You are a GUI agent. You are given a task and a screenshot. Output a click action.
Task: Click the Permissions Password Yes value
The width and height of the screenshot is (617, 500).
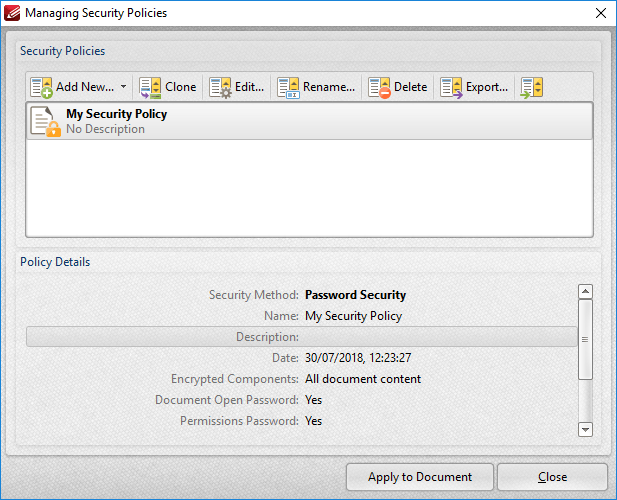313,421
